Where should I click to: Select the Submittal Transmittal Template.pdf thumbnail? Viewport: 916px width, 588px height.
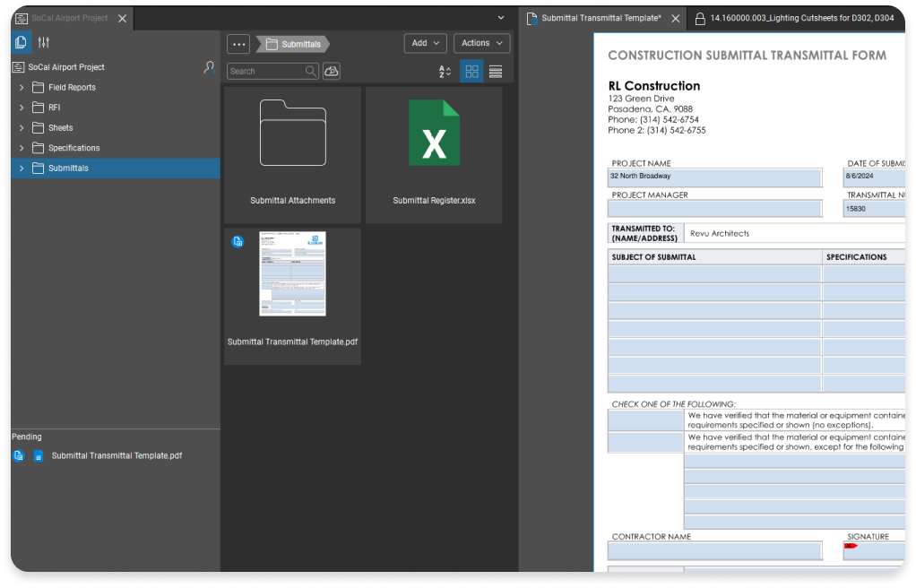(293, 273)
